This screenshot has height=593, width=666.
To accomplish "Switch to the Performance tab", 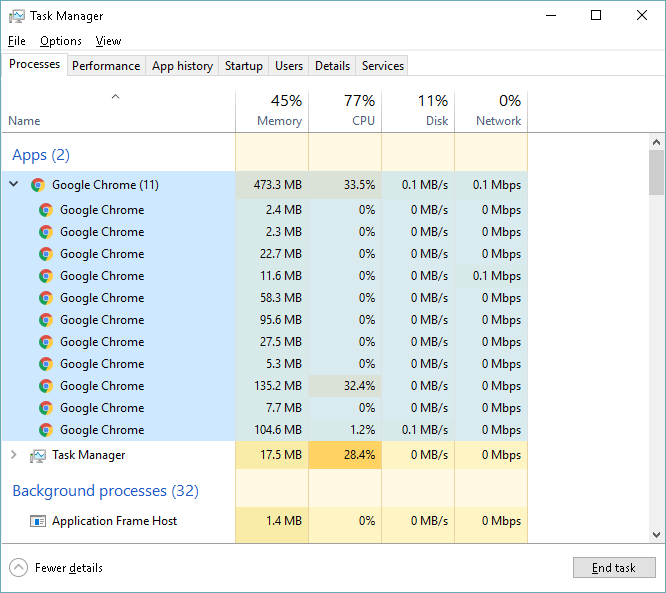I will coord(106,66).
